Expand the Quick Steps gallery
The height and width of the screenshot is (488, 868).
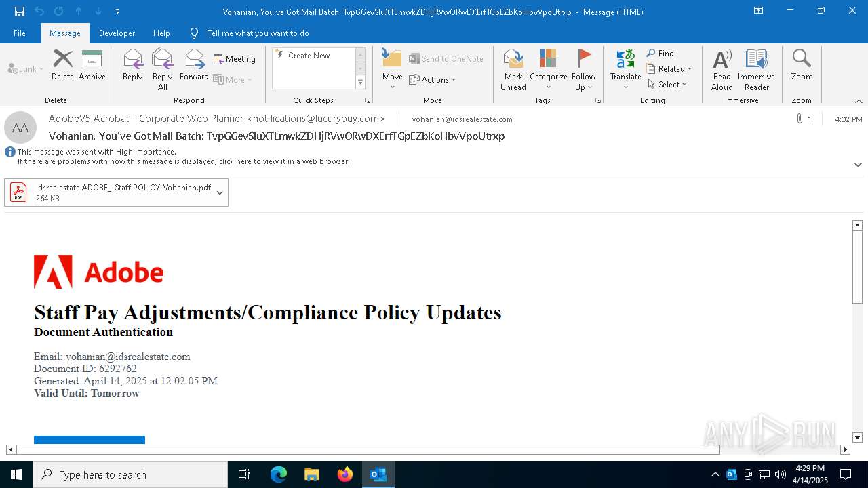360,83
